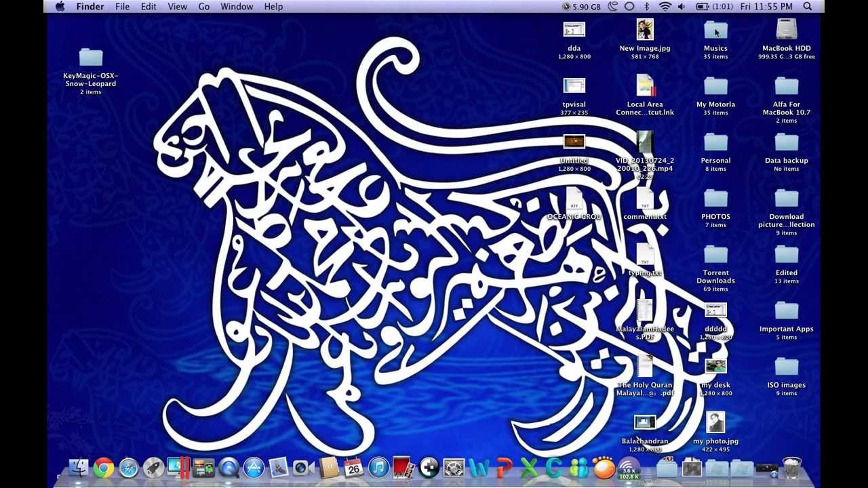This screenshot has width=868, height=488.
Task: Select the Musics folder
Action: [715, 30]
